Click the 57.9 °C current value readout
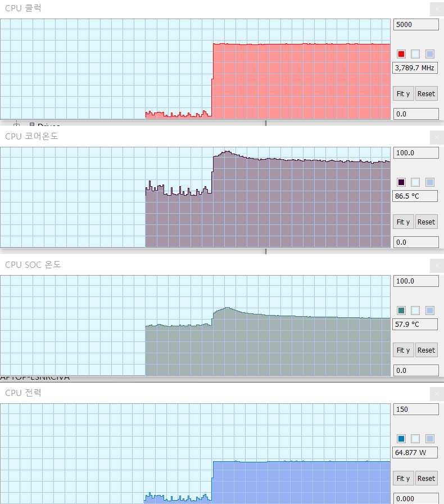The height and width of the screenshot is (504, 444). (415, 325)
